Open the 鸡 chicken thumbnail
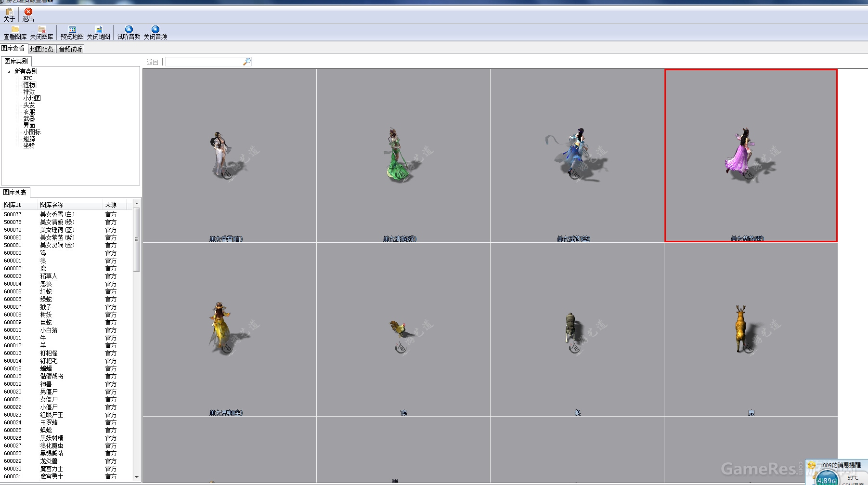868x485 pixels. pyautogui.click(x=403, y=329)
